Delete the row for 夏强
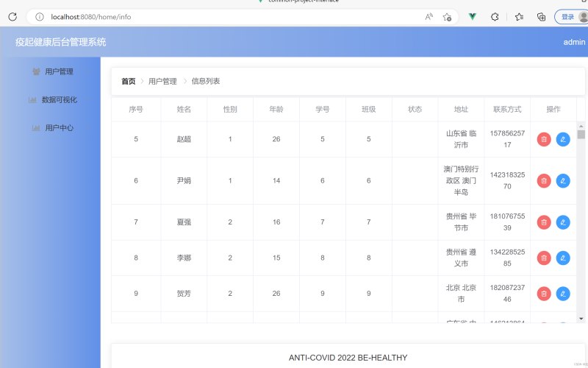The image size is (588, 368). (x=544, y=222)
